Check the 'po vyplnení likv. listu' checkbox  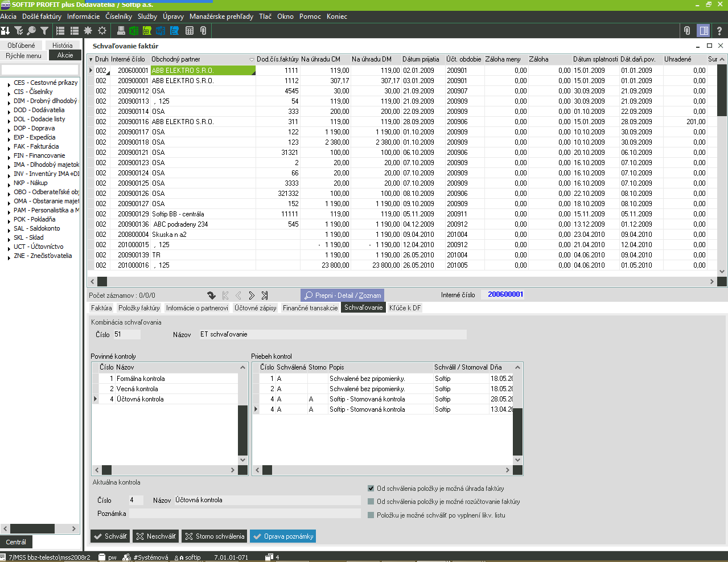371,515
